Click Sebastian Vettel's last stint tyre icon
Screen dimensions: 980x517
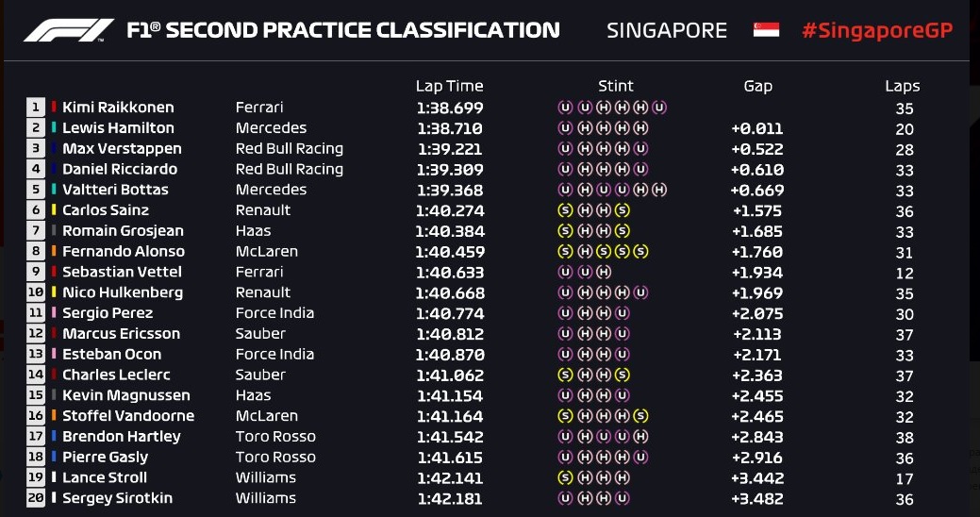pyautogui.click(x=603, y=272)
